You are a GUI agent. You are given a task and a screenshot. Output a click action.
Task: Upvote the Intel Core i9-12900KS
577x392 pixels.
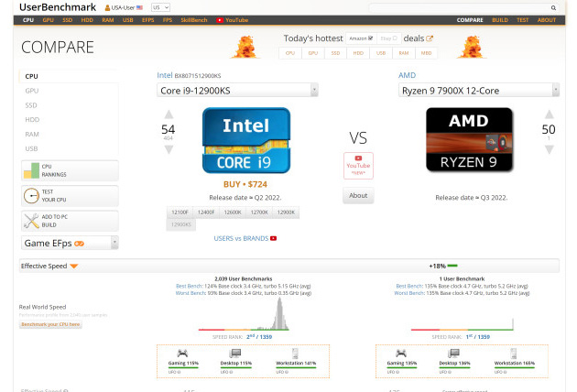(169, 114)
